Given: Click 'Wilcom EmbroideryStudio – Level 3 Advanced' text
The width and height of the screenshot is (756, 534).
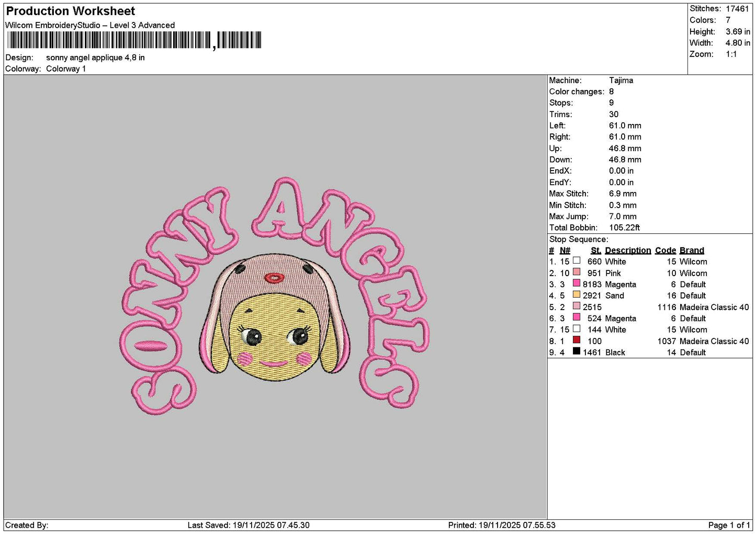Looking at the screenshot, I should (90, 25).
